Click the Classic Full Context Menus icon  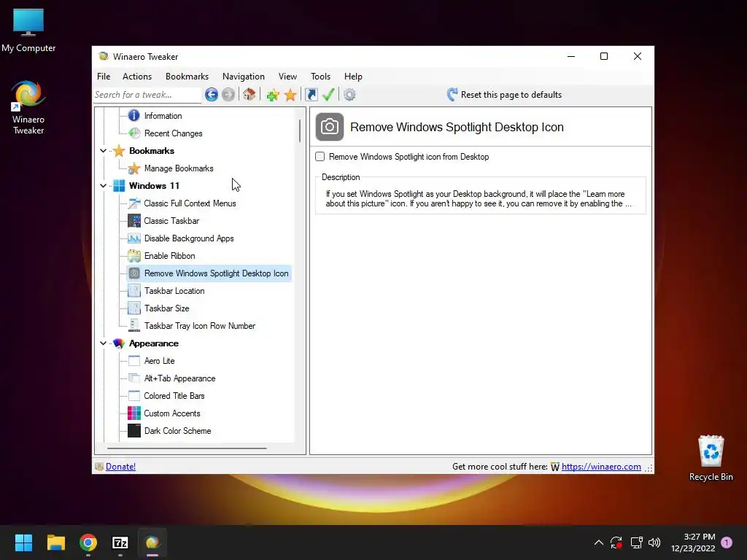pyautogui.click(x=134, y=203)
